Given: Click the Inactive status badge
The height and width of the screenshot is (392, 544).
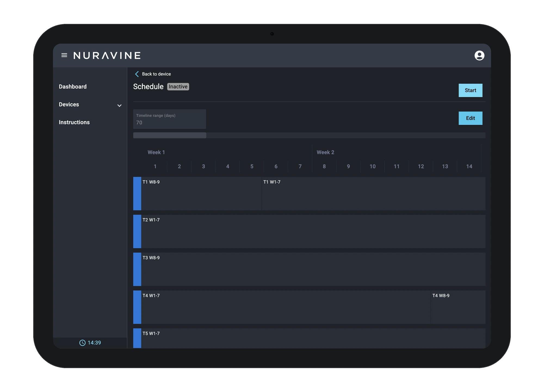Looking at the screenshot, I should pos(178,87).
